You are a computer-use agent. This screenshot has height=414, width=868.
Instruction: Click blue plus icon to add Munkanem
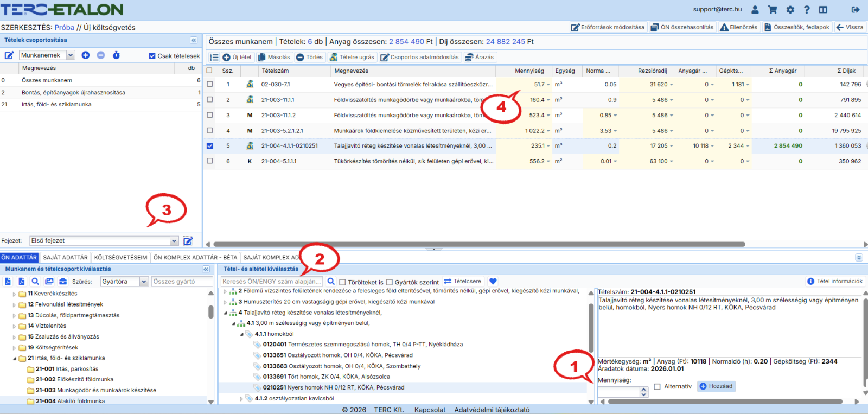pos(86,55)
